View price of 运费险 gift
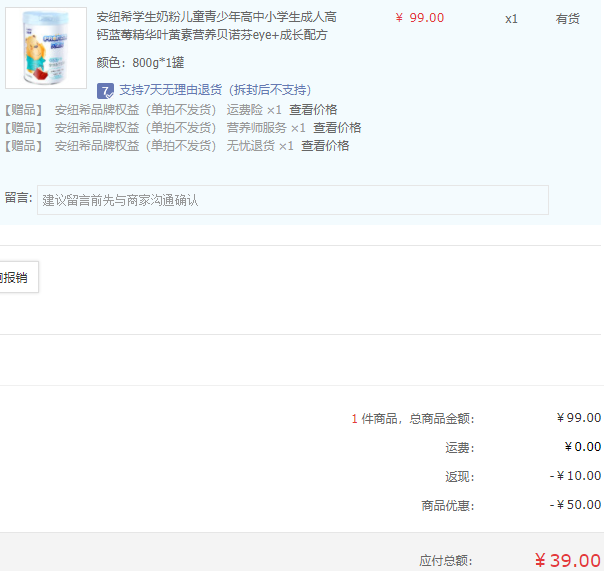This screenshot has height=571, width=604. 313,110
